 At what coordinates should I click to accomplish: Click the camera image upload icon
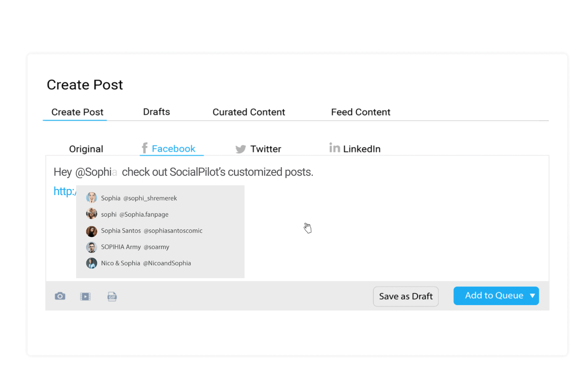60,296
